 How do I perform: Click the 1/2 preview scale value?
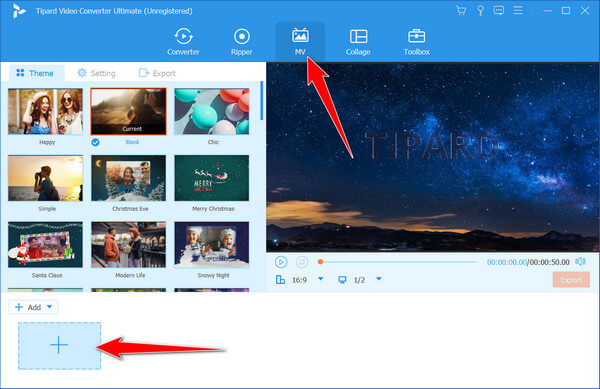tap(359, 280)
